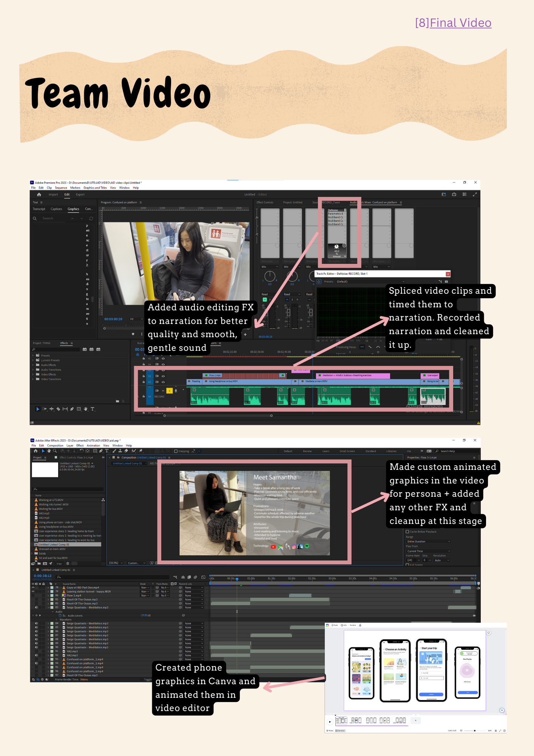
Task: Click Premiere's Home icon beside Import
Action: point(39,195)
